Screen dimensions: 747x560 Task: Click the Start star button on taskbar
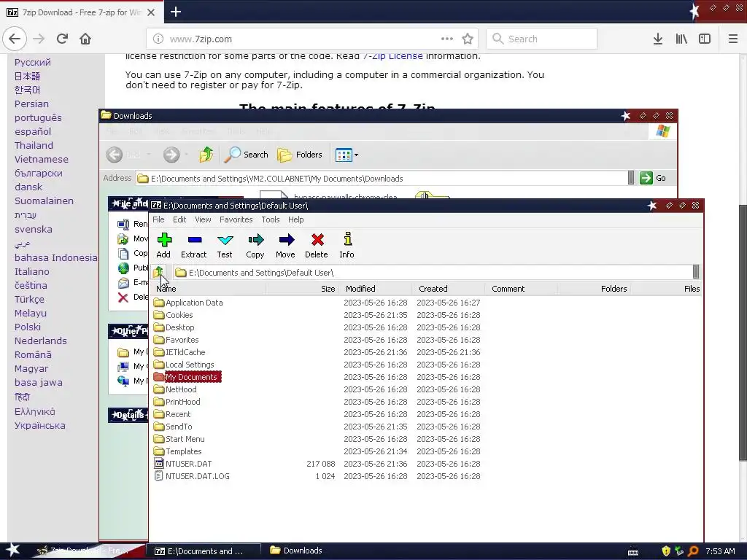pos(12,550)
